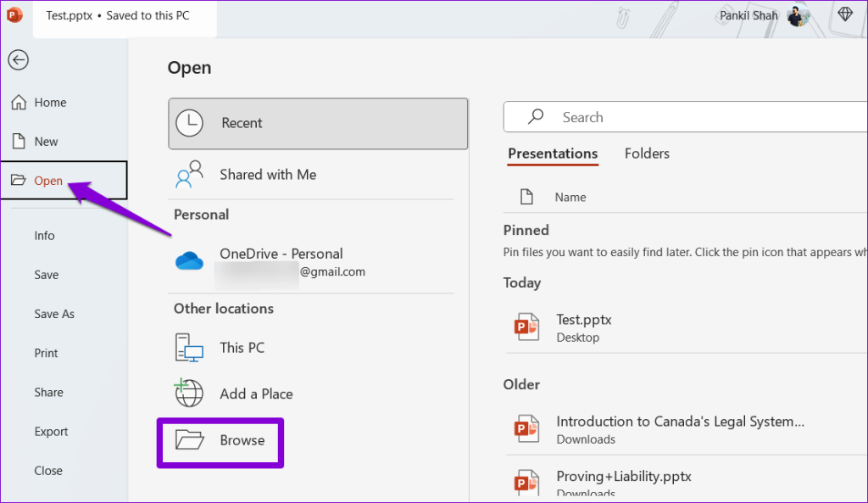Select OneDrive - Personal cloud icon

[x=188, y=260]
